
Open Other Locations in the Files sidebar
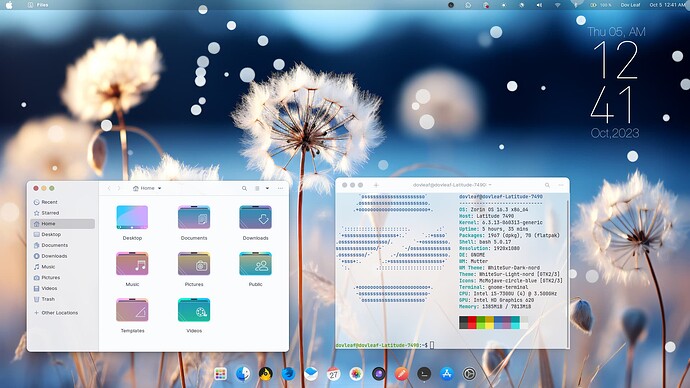point(62,313)
